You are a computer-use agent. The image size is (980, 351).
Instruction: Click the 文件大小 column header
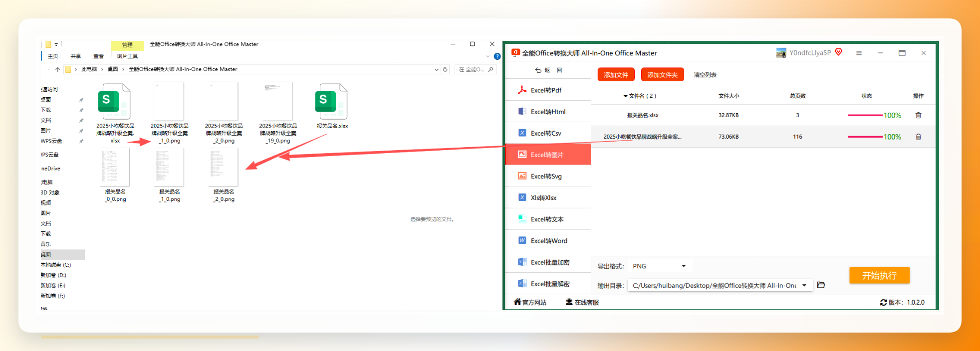[729, 96]
